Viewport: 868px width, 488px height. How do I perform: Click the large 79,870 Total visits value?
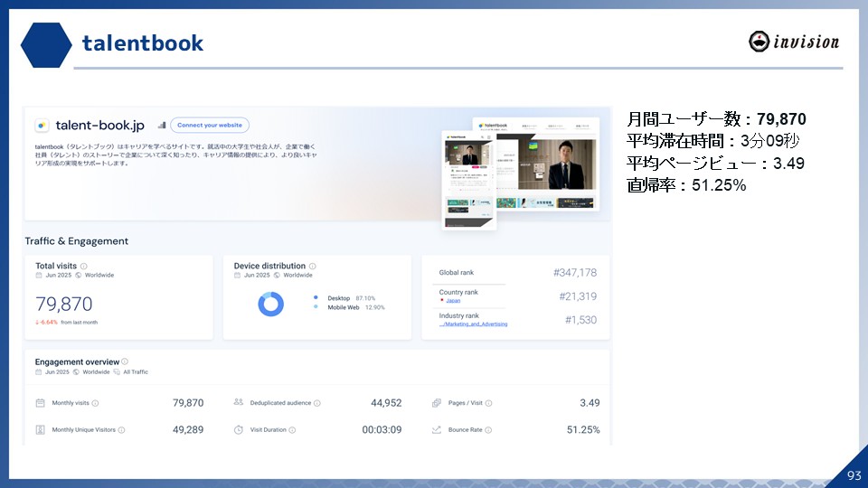(63, 304)
